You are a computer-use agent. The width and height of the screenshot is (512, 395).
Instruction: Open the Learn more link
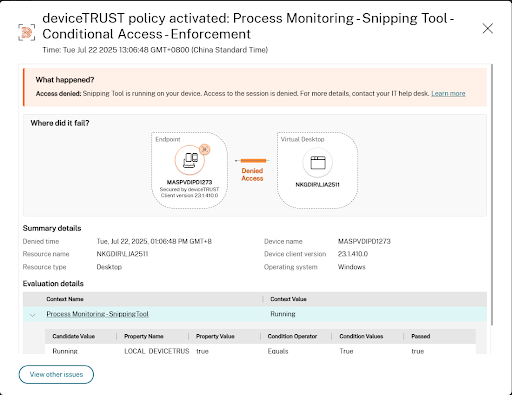tap(448, 93)
